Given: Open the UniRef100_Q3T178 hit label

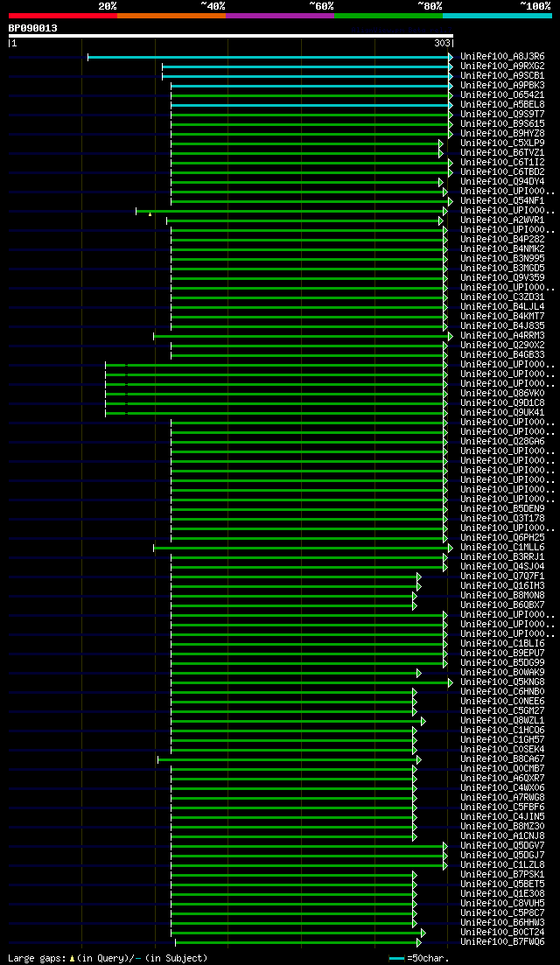Looking at the screenshot, I should pos(502,519).
